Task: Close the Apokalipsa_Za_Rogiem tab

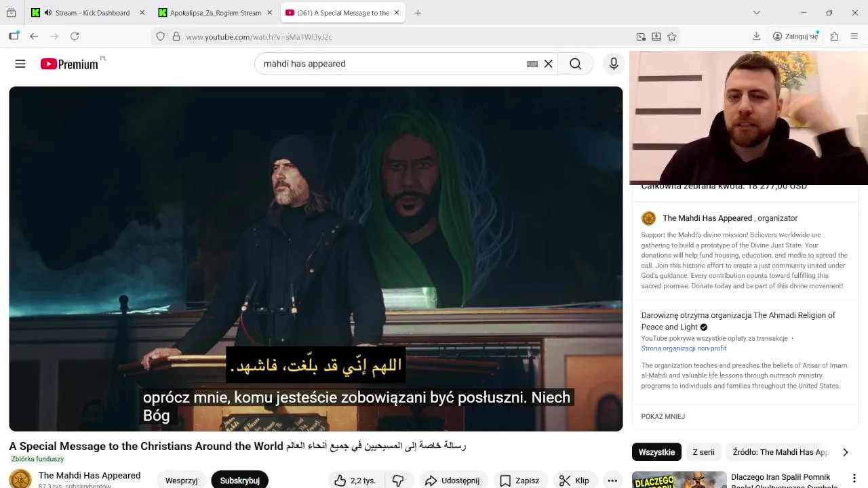Action: coord(269,13)
